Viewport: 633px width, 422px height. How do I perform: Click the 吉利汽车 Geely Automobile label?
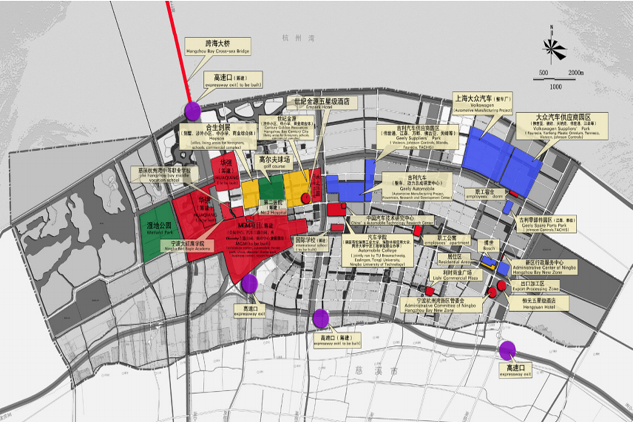tap(417, 186)
